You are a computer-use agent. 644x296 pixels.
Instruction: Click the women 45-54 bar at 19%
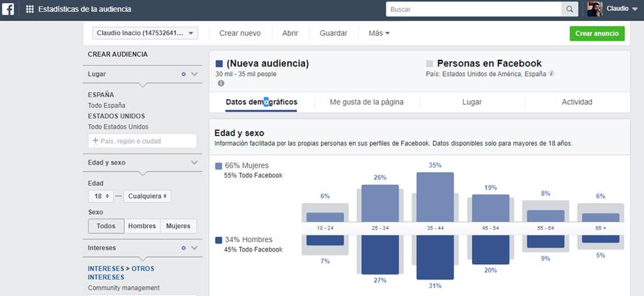tap(490, 208)
